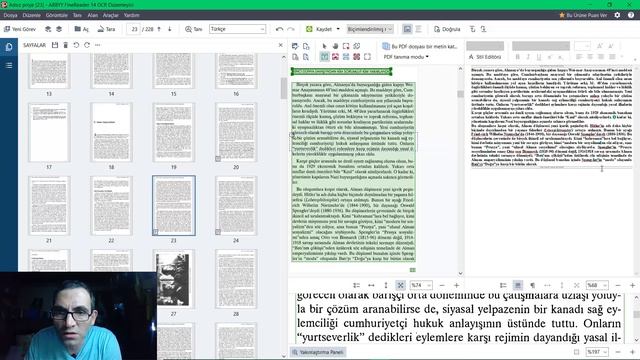Screen dimensions: 640x360
Task: Zoom out image pane with minus
Action: point(442,285)
